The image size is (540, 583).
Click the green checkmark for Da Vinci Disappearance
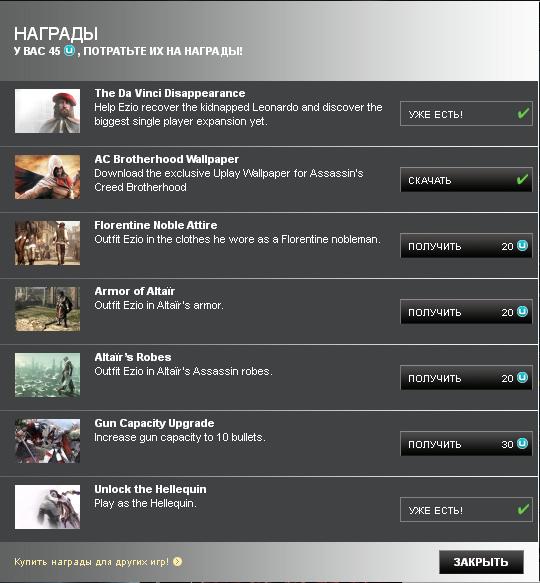pyautogui.click(x=523, y=113)
